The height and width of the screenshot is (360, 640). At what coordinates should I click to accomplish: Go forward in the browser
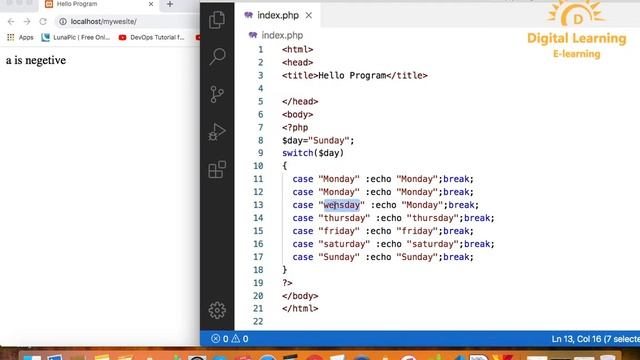point(27,22)
